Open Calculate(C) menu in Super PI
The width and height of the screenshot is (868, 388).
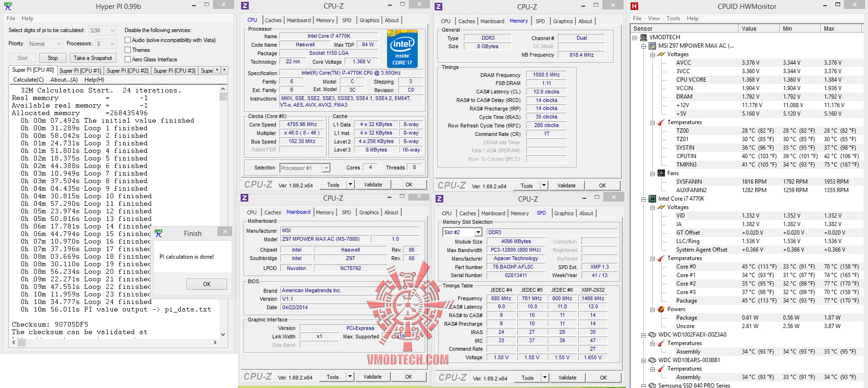pyautogui.click(x=28, y=80)
